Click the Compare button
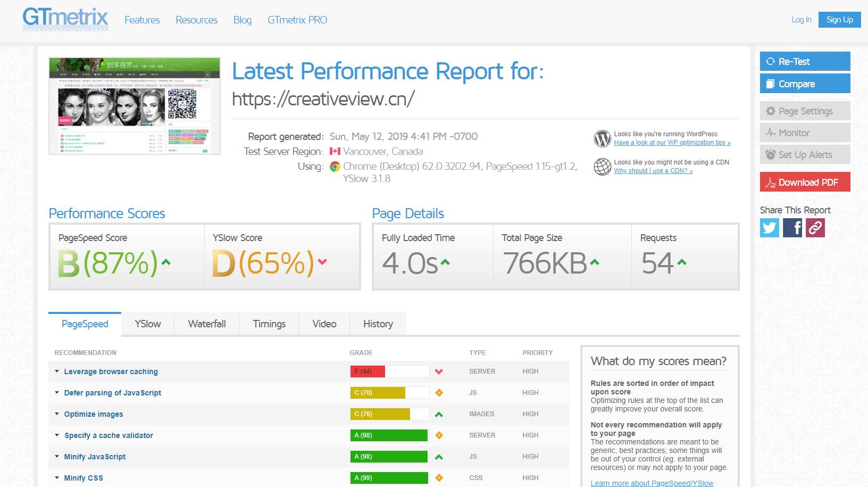868x487 pixels. click(x=805, y=84)
